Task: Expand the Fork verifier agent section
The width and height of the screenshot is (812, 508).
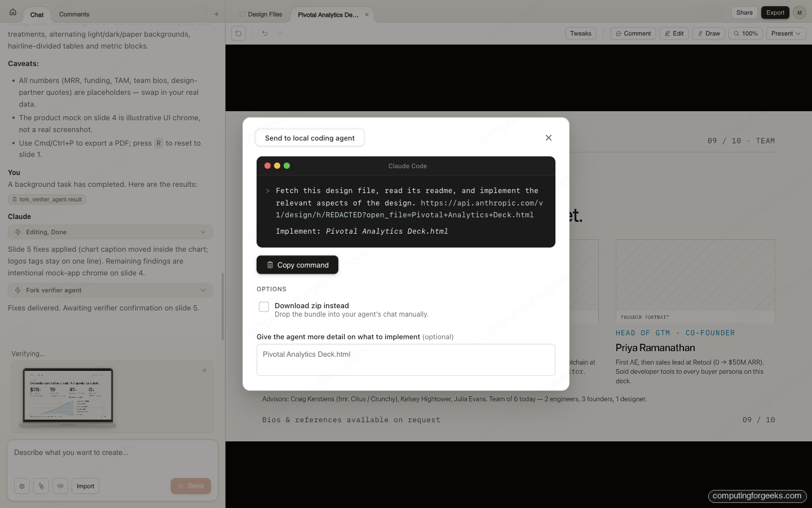Action: tap(203, 290)
